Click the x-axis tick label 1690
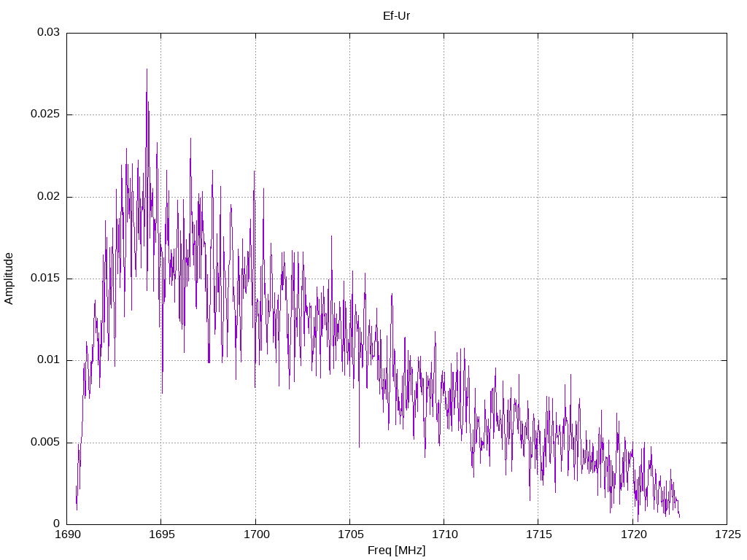This screenshot has height=560, width=747. [67, 534]
